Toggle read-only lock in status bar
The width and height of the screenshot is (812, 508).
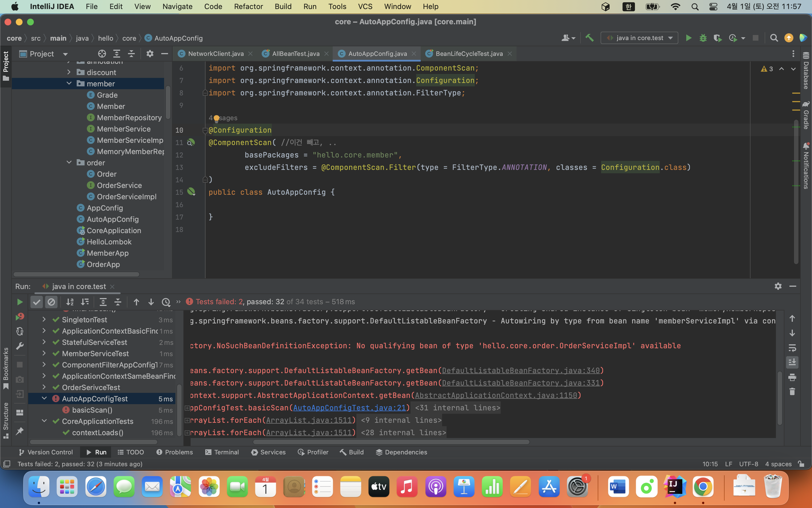point(802,464)
